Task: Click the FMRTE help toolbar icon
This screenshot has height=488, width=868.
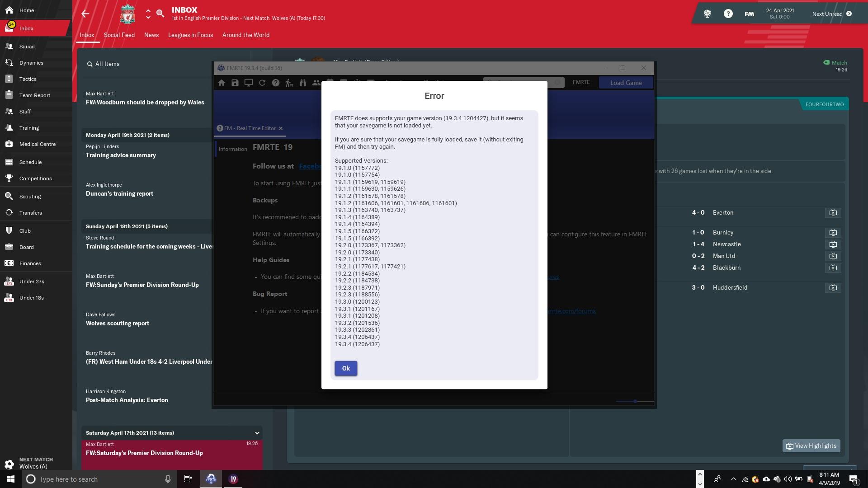Action: coord(276,83)
